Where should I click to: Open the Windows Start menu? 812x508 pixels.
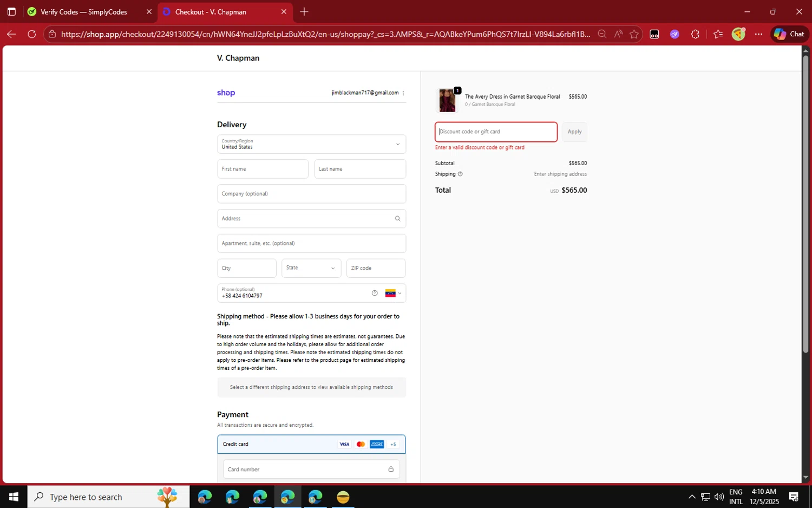point(14,497)
